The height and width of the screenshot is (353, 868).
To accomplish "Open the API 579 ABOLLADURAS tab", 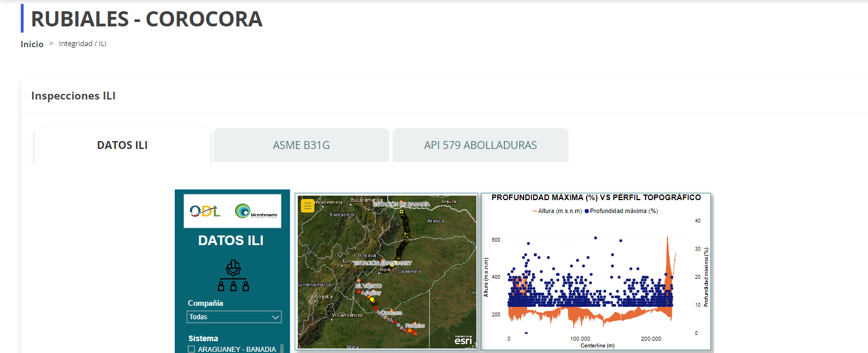I will (x=480, y=146).
